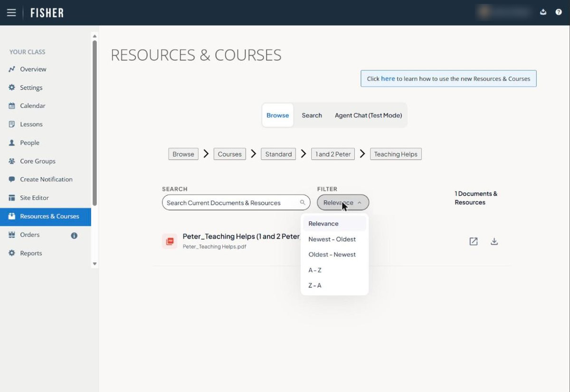Click the Create Notification speech bubble icon
The width and height of the screenshot is (570, 392).
pos(12,180)
